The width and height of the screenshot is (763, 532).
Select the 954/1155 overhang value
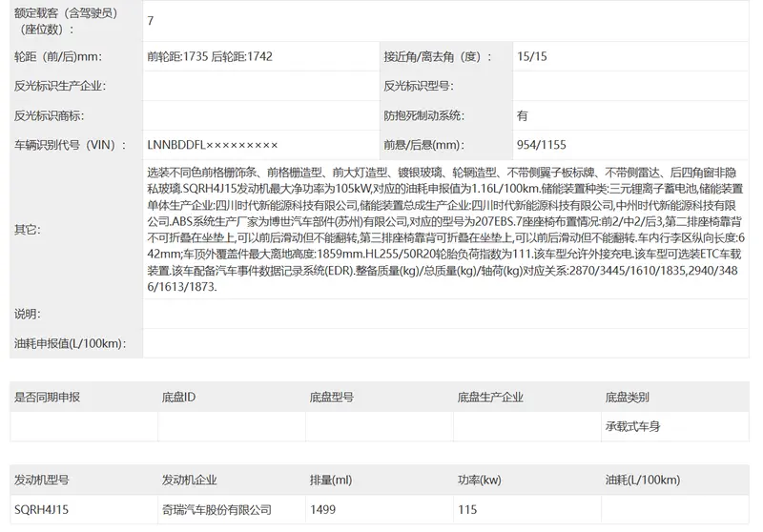542,145
